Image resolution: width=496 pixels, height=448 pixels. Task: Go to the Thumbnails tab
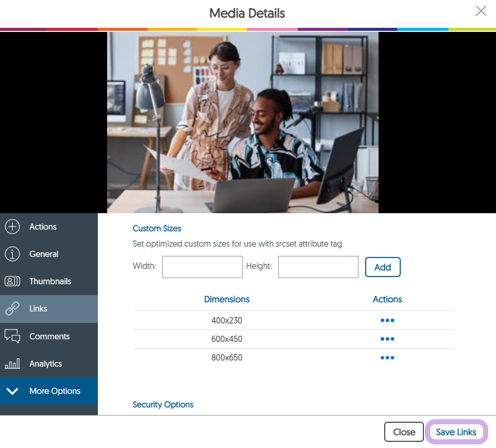click(49, 281)
